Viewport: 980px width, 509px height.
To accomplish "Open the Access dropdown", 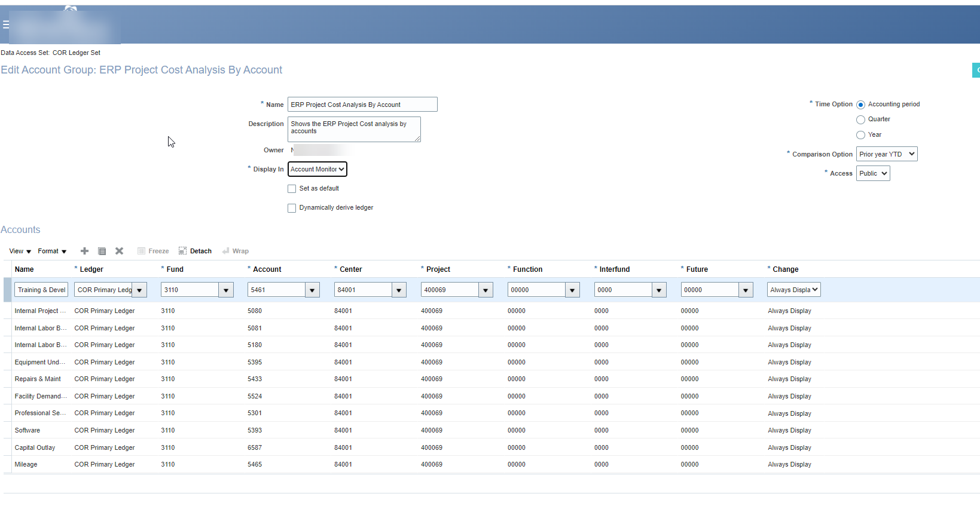I will point(873,173).
